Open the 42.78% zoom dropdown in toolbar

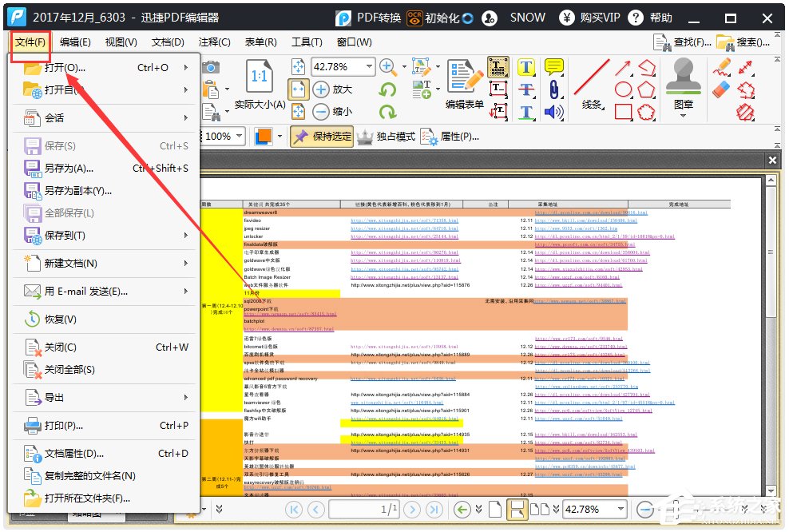[370, 67]
